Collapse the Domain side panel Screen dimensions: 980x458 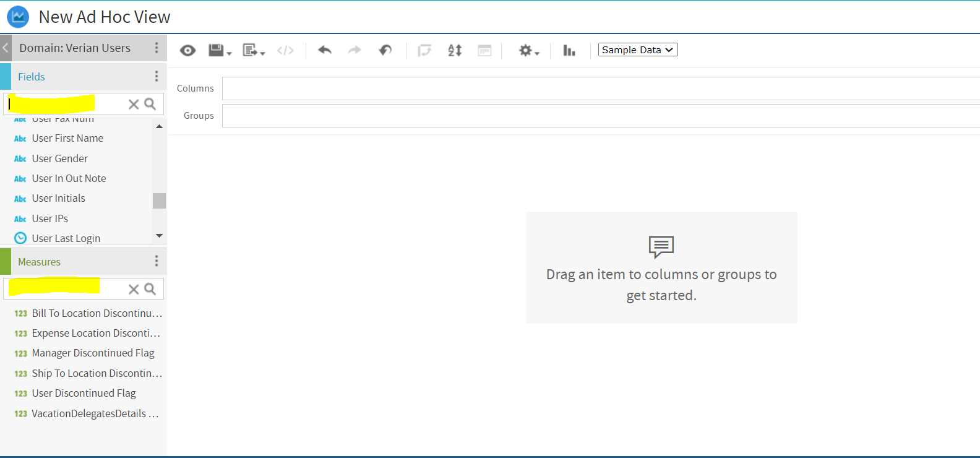tap(6, 48)
